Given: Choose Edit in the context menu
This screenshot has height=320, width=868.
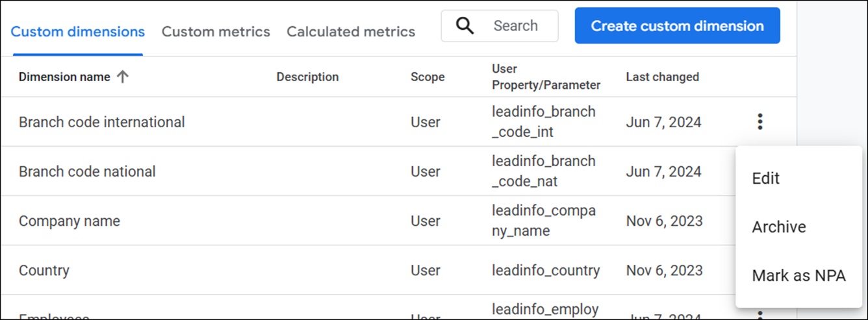Looking at the screenshot, I should (x=765, y=178).
